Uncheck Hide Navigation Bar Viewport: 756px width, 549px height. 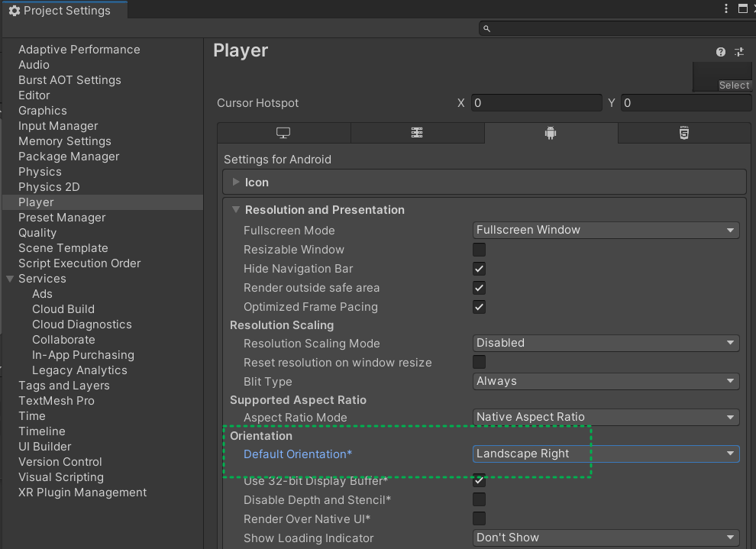click(x=479, y=269)
